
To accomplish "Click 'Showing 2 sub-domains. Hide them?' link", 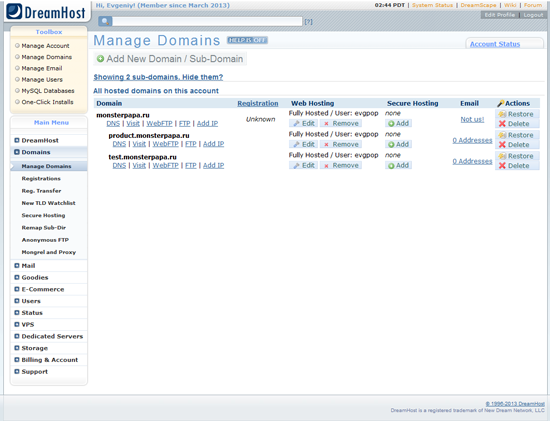I will click(158, 77).
